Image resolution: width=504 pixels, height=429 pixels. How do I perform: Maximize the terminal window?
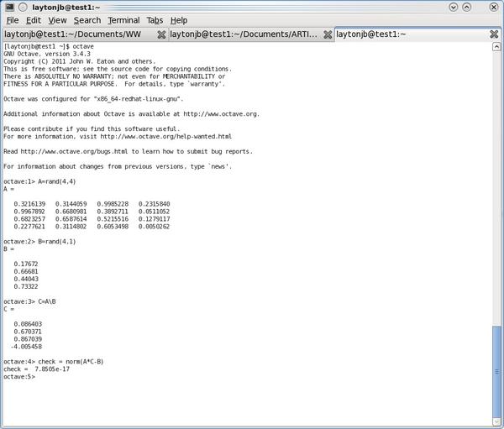467,7
